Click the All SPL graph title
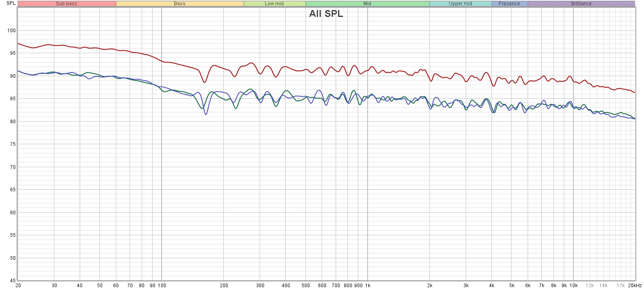The height and width of the screenshot is (290, 644). 326,14
